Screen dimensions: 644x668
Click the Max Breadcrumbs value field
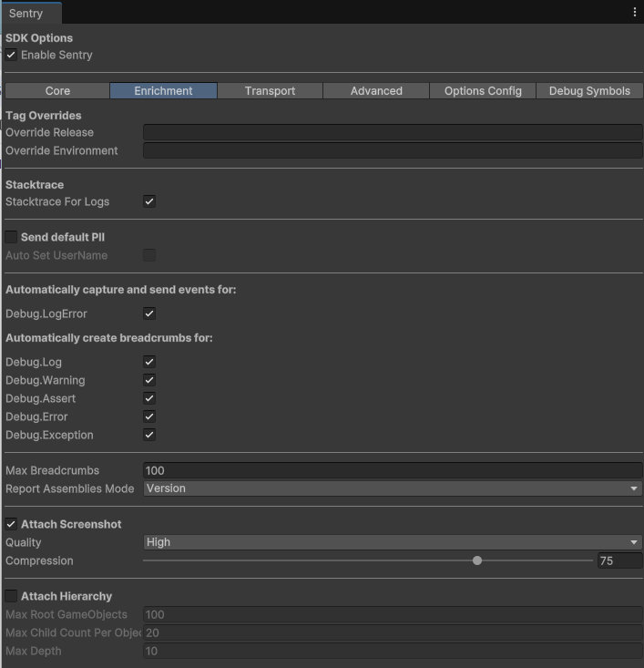(393, 470)
